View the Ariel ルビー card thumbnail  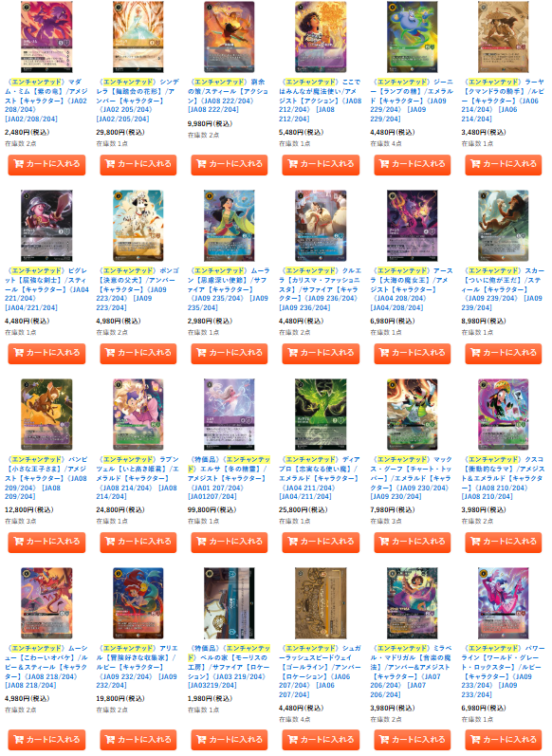(138, 603)
